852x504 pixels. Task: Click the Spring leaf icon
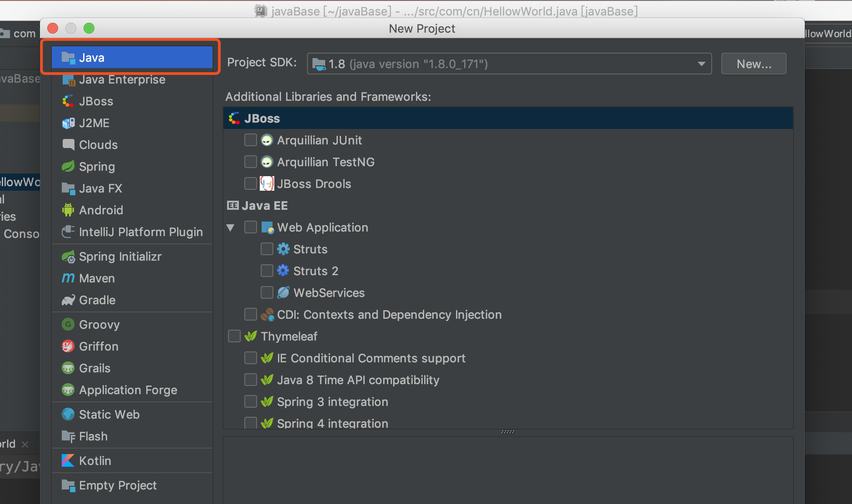pos(68,167)
